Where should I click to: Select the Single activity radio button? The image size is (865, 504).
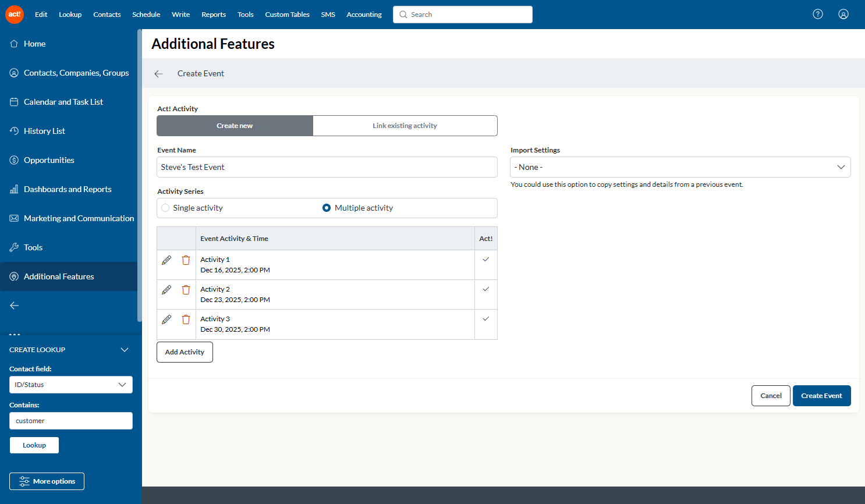[165, 208]
